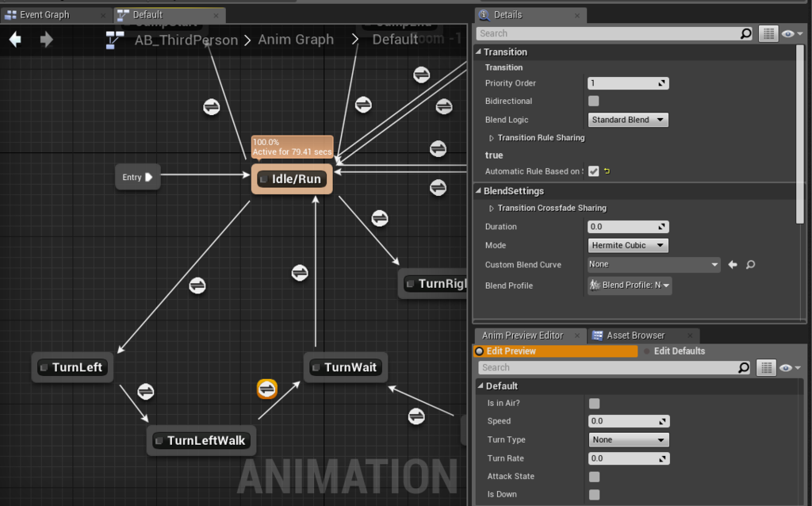
Task: Select the transition icon from TurnWait to Idle/Run
Action: point(300,273)
